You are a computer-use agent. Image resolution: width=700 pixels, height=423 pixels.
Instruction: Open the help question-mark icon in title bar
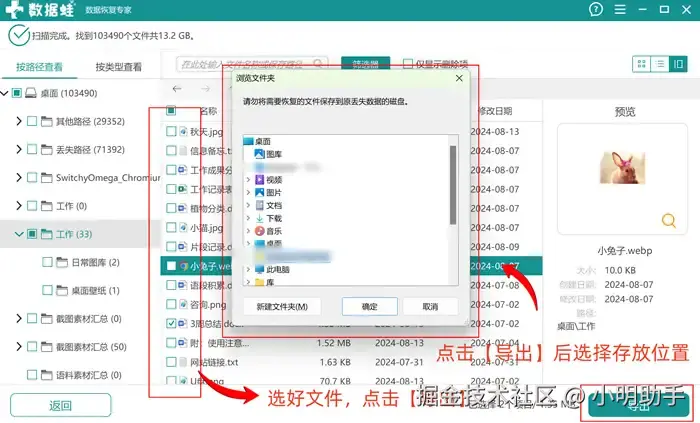tap(596, 9)
